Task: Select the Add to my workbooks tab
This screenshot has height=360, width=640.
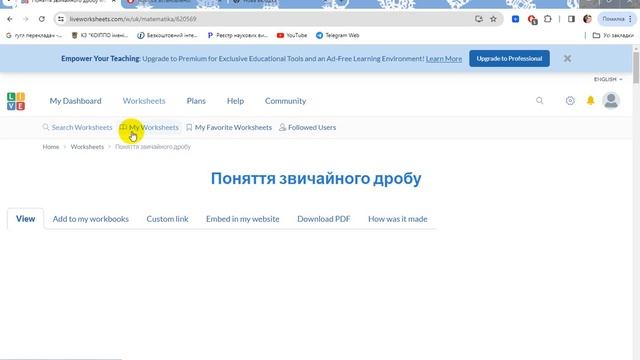Action: [x=91, y=219]
